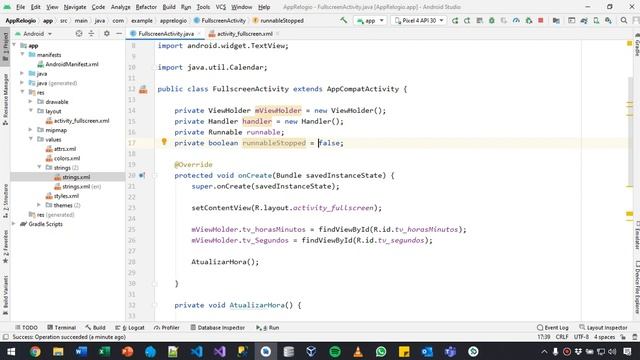Click the CRLF line separator indicator
Viewport: 640px width, 360px height.
pos(562,337)
